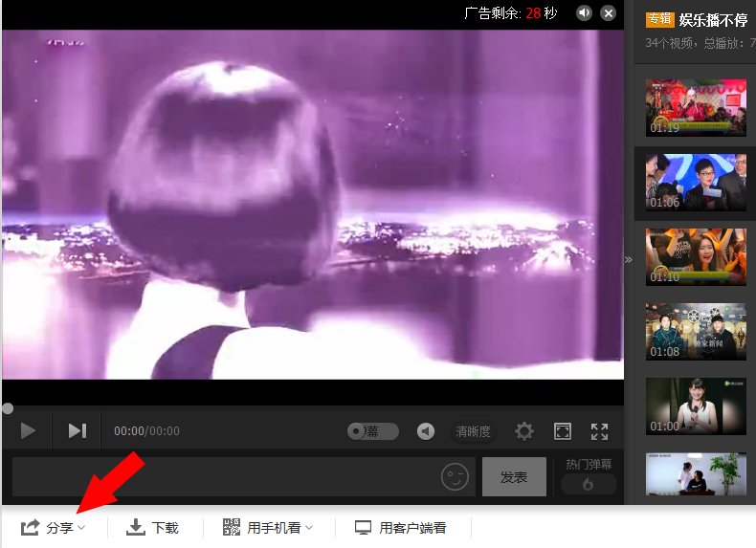This screenshot has height=548, width=756.
Task: Collapse the playlist sidebar with » arrow
Action: click(629, 259)
